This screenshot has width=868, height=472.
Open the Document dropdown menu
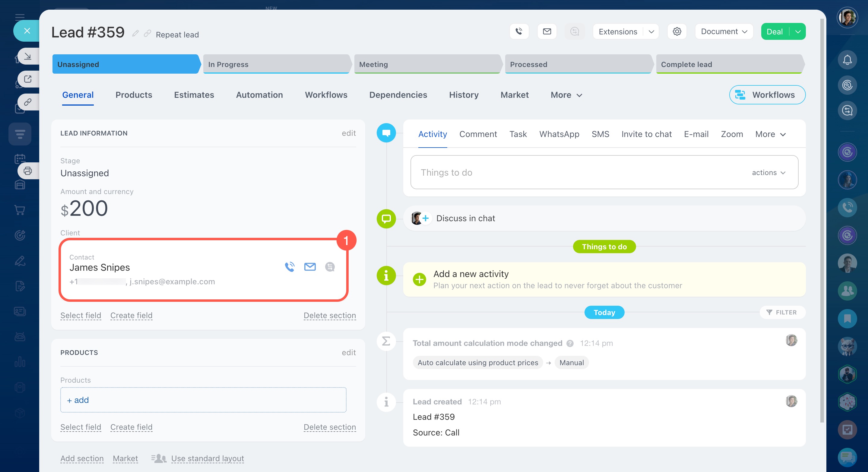pos(724,31)
